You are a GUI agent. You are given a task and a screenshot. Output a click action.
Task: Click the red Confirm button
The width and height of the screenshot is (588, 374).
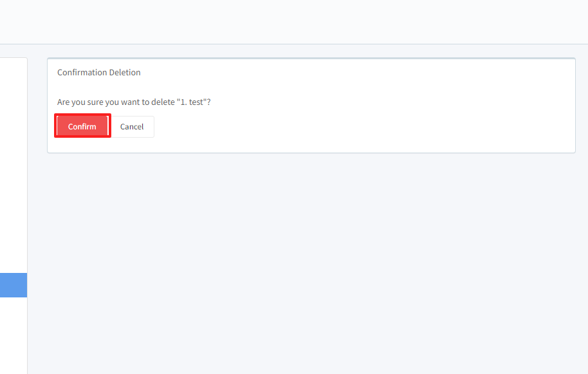[82, 126]
